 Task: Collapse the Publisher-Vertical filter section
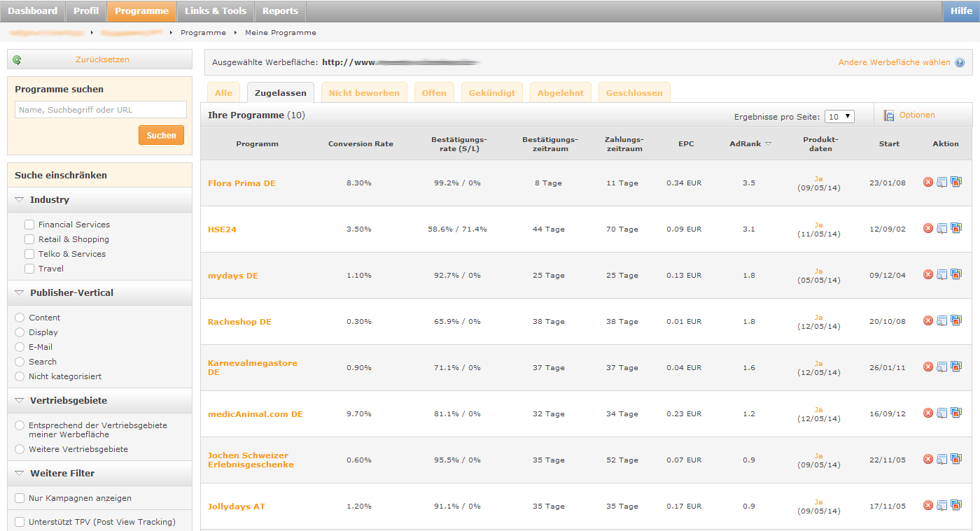[x=20, y=293]
